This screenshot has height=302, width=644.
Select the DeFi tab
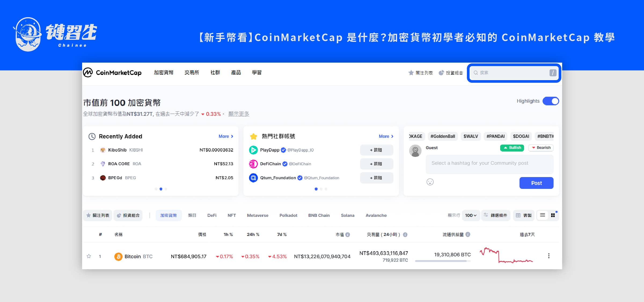212,215
